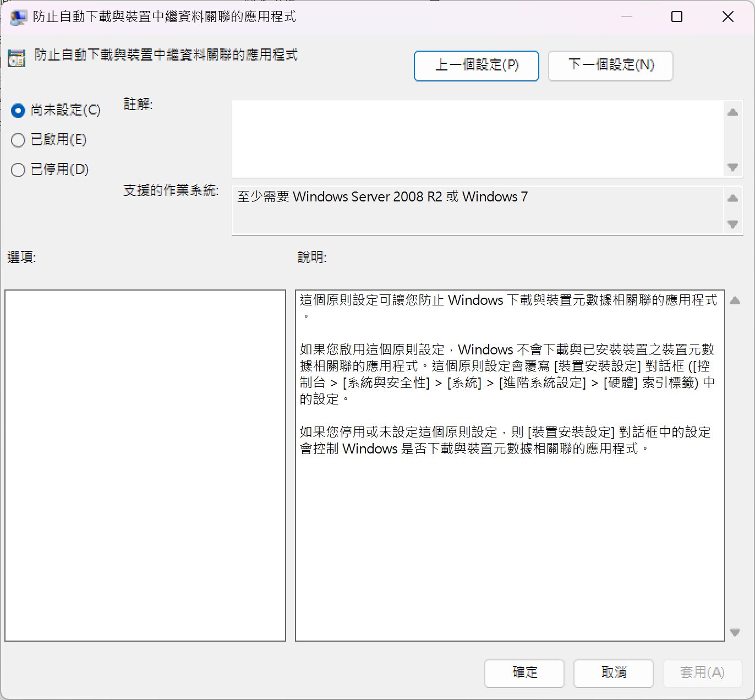
Task: Click the 支援的作業系統 label
Action: pyautogui.click(x=171, y=190)
